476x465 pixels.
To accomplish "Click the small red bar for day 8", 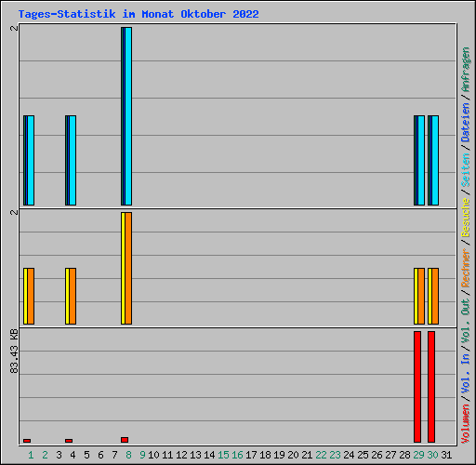I will pos(125,440).
